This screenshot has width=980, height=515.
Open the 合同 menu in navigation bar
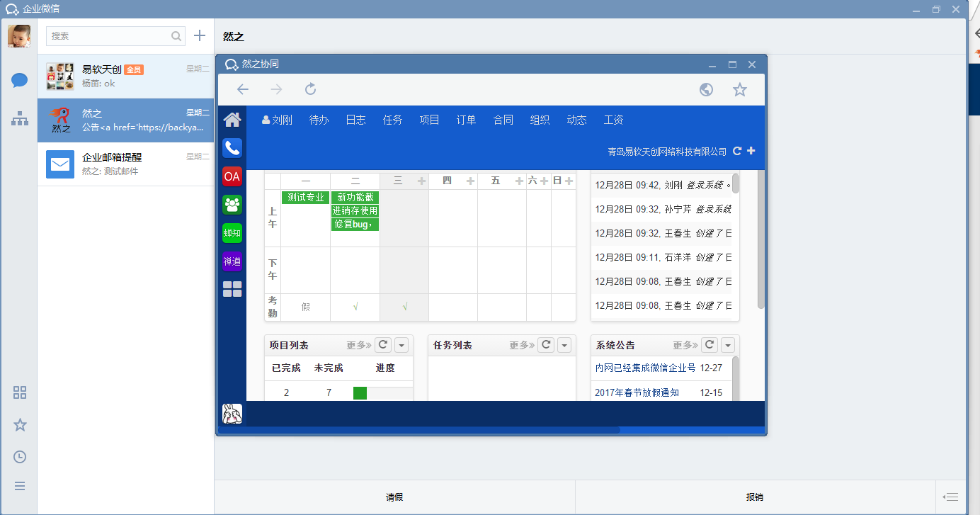[503, 120]
